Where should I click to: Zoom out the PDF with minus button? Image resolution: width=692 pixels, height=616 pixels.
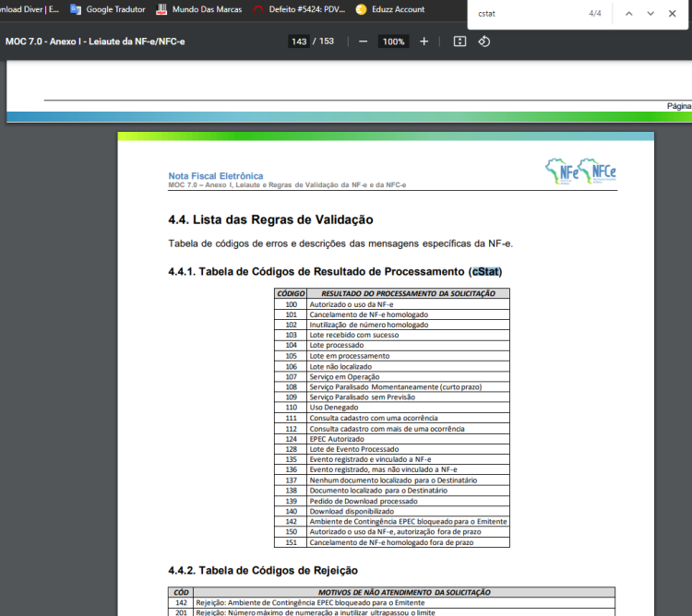(x=363, y=41)
